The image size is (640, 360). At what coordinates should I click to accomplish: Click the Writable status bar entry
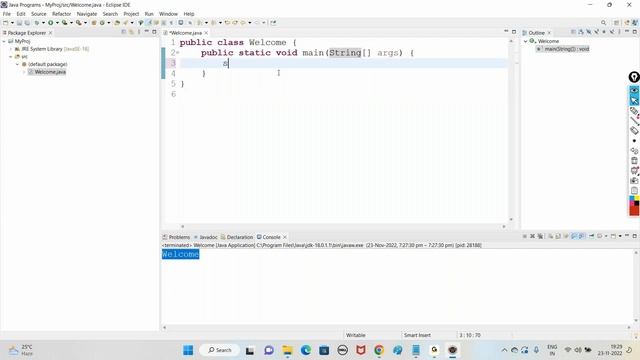(x=356, y=335)
